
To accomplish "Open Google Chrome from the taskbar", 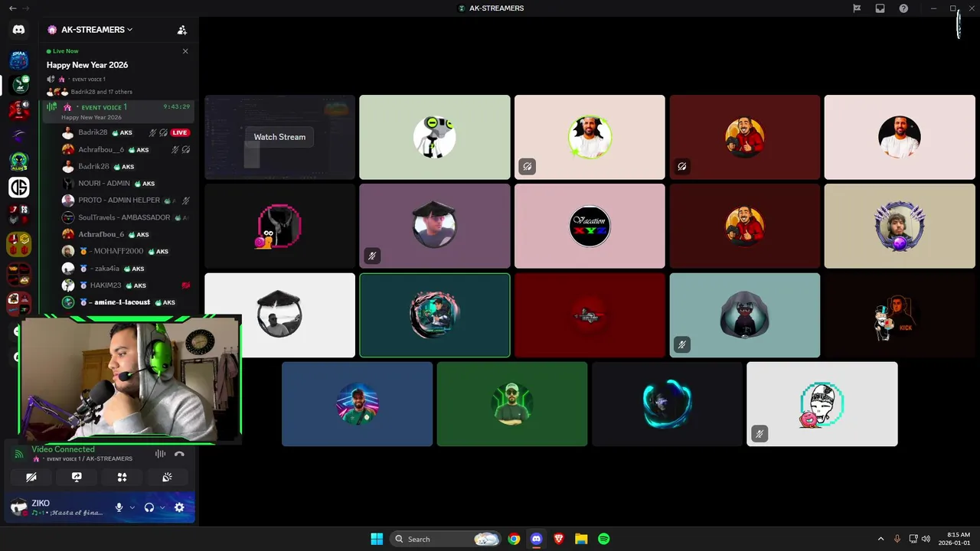I will pyautogui.click(x=514, y=539).
